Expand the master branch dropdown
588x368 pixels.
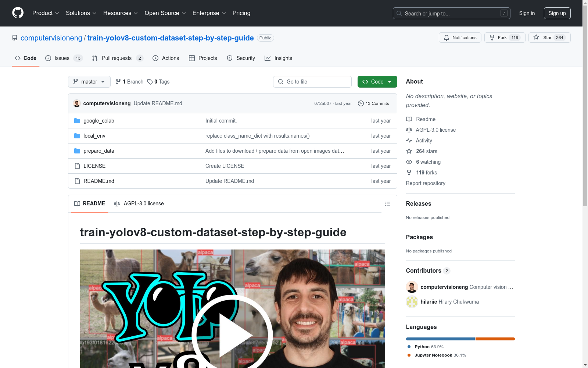[x=89, y=82]
